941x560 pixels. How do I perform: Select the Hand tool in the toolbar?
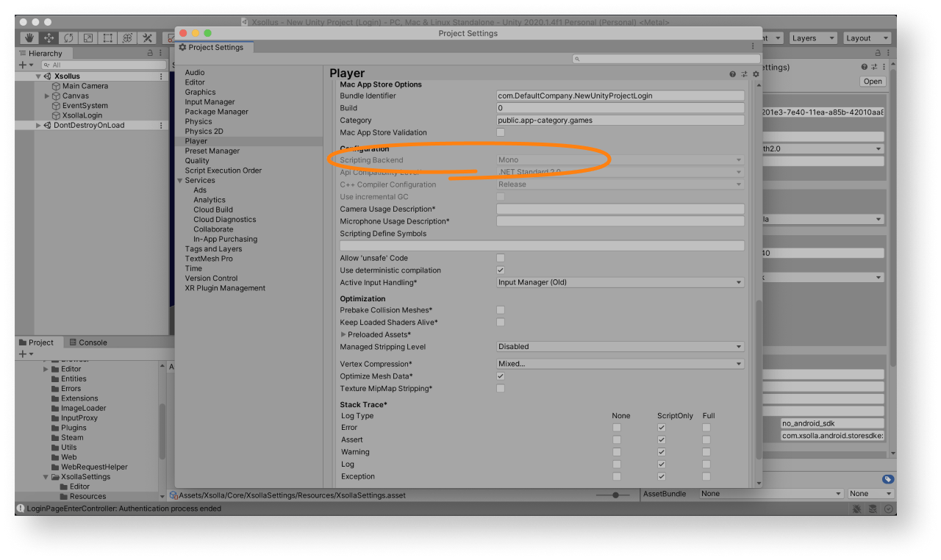point(30,38)
